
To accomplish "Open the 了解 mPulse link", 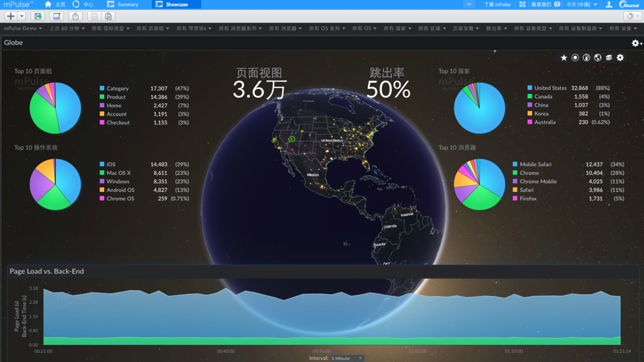I will pos(497,5).
